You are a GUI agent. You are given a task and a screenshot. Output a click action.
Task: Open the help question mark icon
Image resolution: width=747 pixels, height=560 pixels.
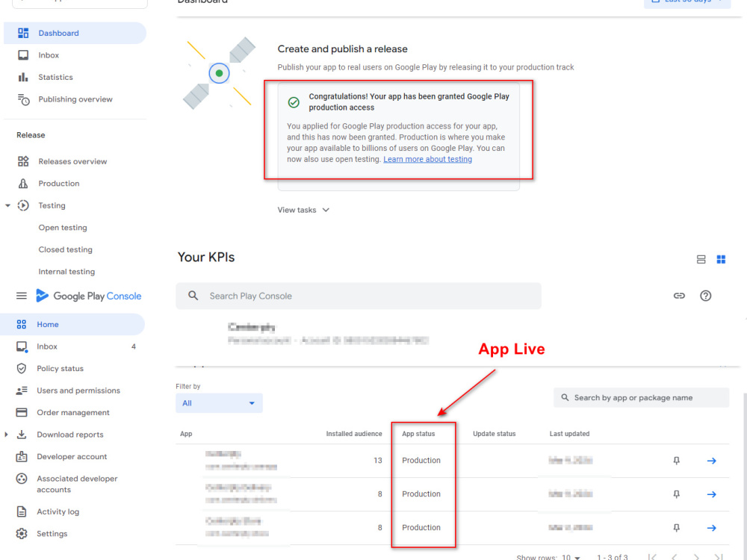tap(706, 296)
